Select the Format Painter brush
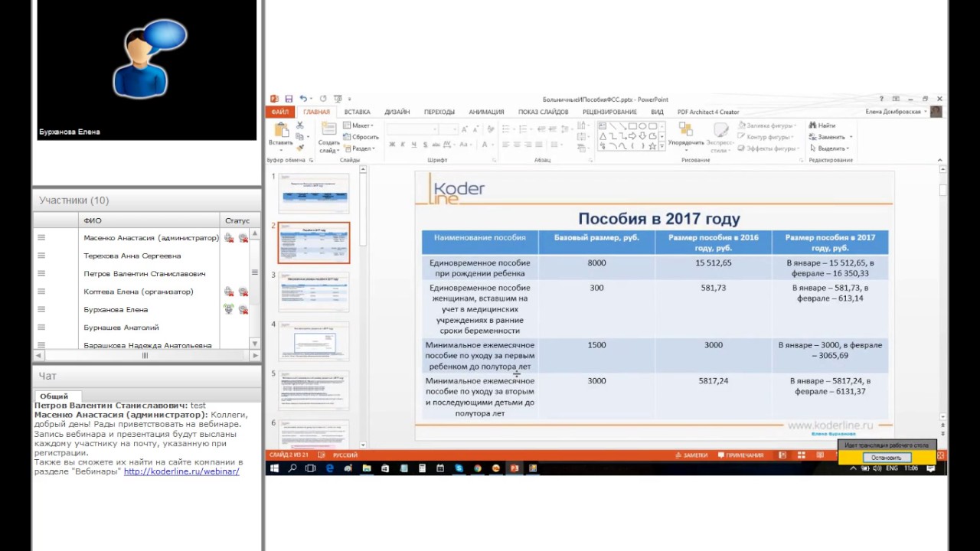 coord(300,148)
